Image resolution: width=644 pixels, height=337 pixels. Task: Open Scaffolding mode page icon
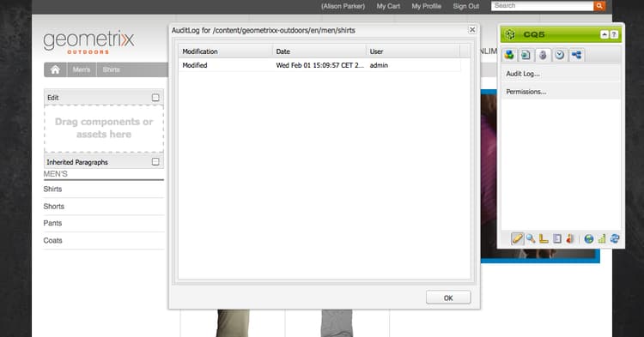pos(557,238)
